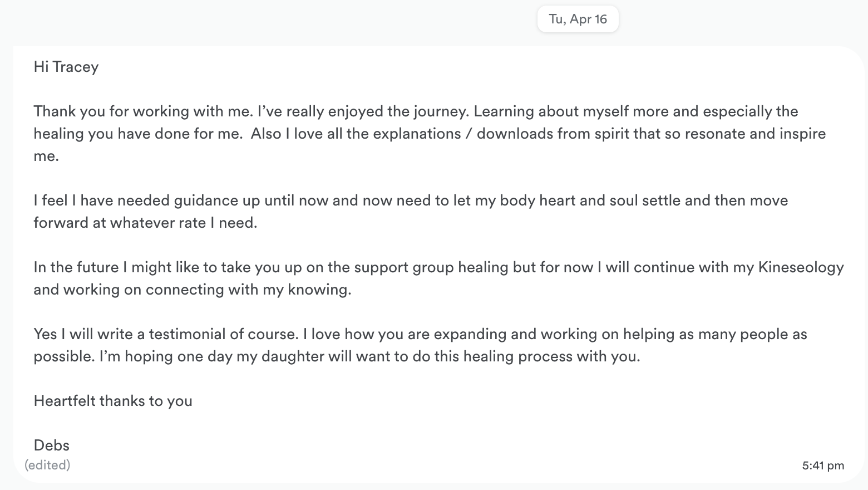Click the "(edited)" label under the message

click(47, 465)
